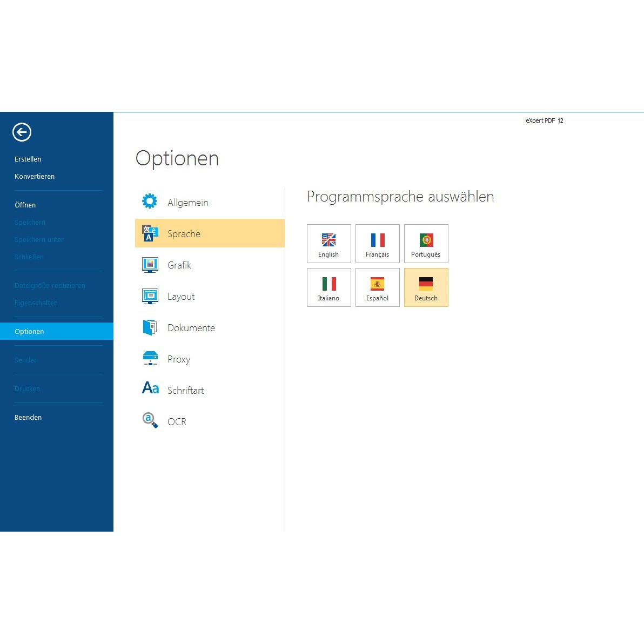The height and width of the screenshot is (644, 644).
Task: Select the Español flag tile
Action: (377, 287)
